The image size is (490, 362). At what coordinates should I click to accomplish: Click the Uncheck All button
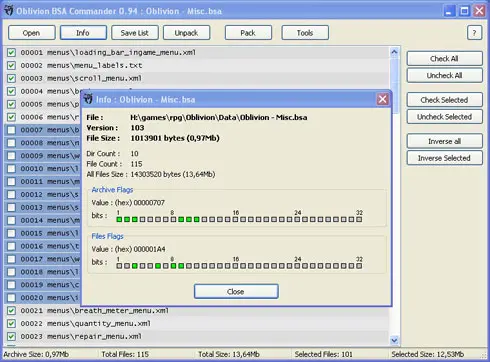[x=444, y=75]
